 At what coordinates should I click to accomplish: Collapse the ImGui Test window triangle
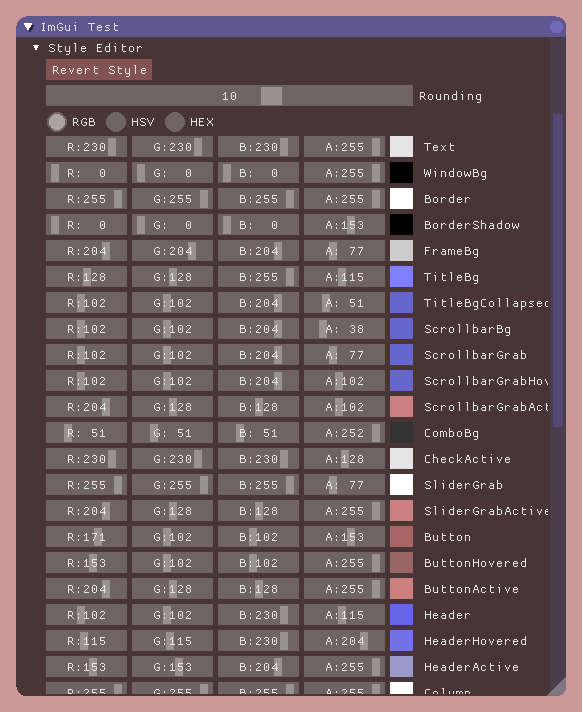(29, 27)
